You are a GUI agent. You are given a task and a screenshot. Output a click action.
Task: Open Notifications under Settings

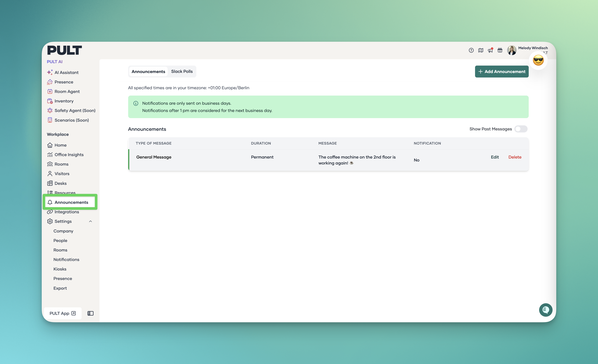point(66,259)
